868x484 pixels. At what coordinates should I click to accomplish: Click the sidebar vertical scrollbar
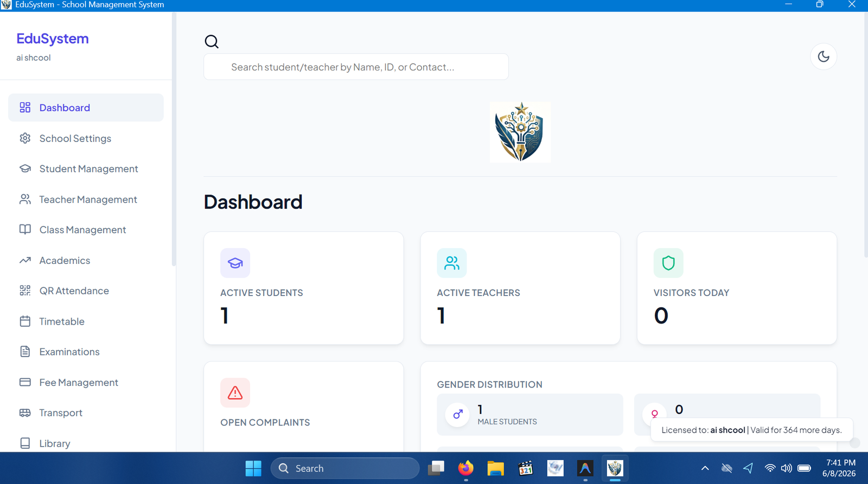click(x=174, y=140)
